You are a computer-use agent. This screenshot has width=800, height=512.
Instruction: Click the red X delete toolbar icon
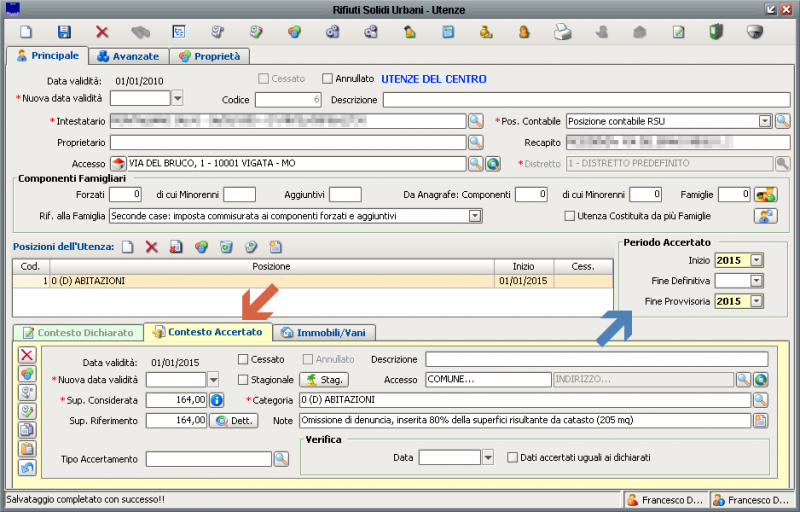[102, 32]
